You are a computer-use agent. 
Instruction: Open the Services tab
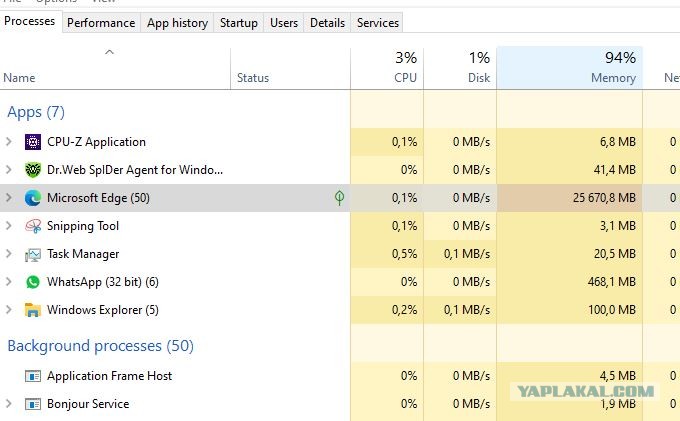pyautogui.click(x=378, y=23)
